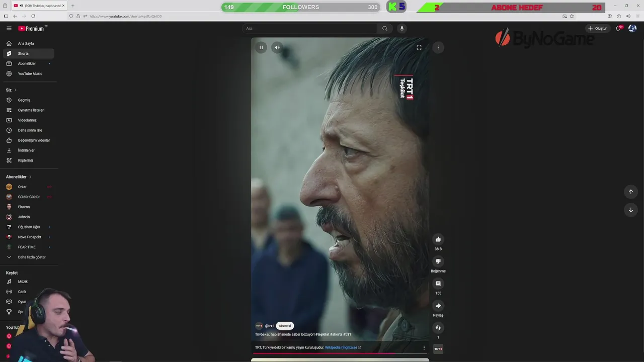Open the Güldür Güldür channel
The height and width of the screenshot is (362, 644).
(29, 197)
